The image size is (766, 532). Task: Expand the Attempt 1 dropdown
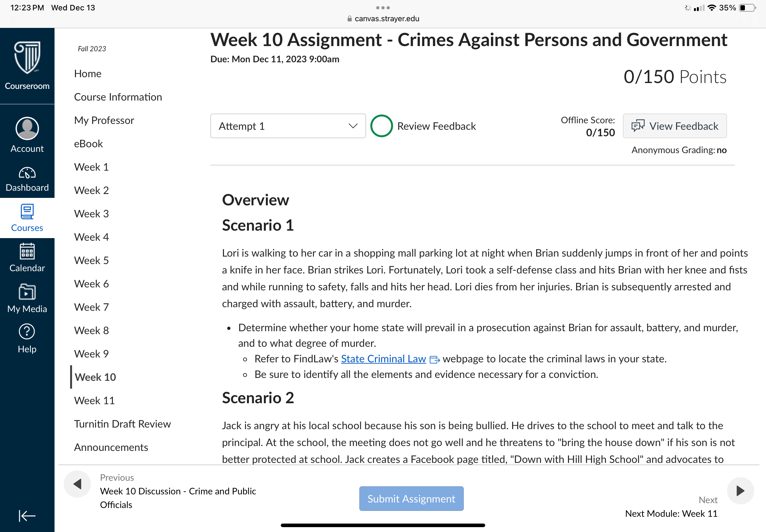[288, 126]
